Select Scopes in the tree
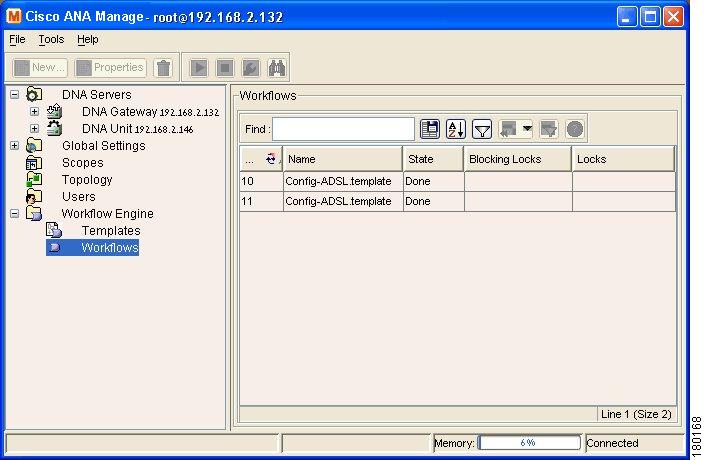The height and width of the screenshot is (460, 704). point(83,163)
